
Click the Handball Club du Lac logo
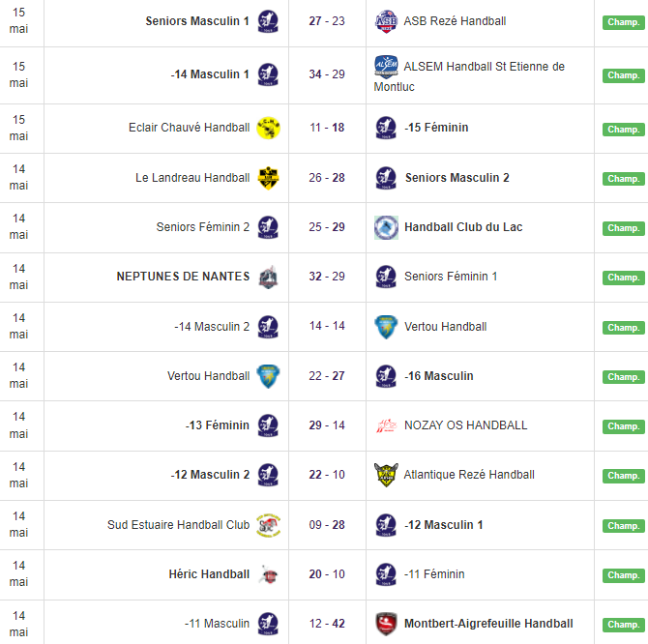[x=386, y=227]
